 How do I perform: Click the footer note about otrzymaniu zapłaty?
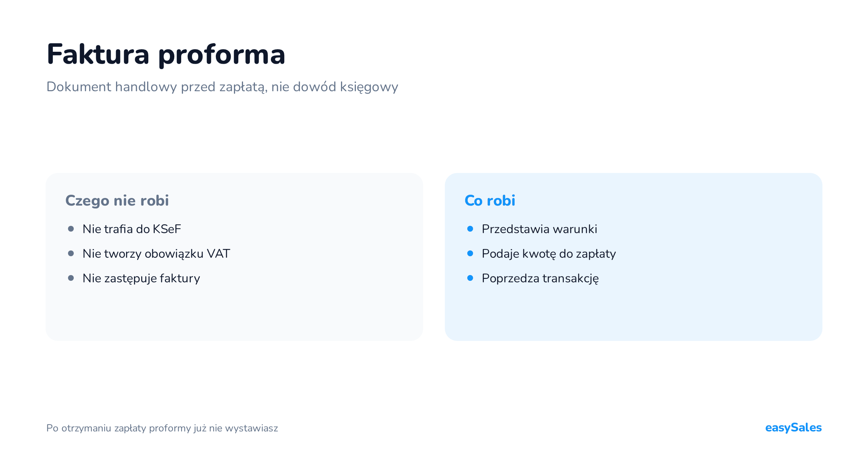tap(162, 428)
